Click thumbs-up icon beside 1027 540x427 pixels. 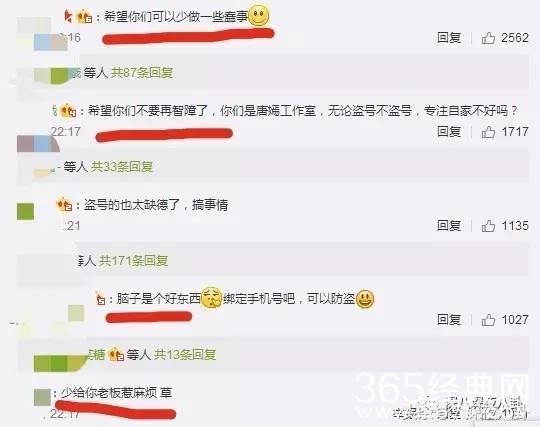coord(488,320)
